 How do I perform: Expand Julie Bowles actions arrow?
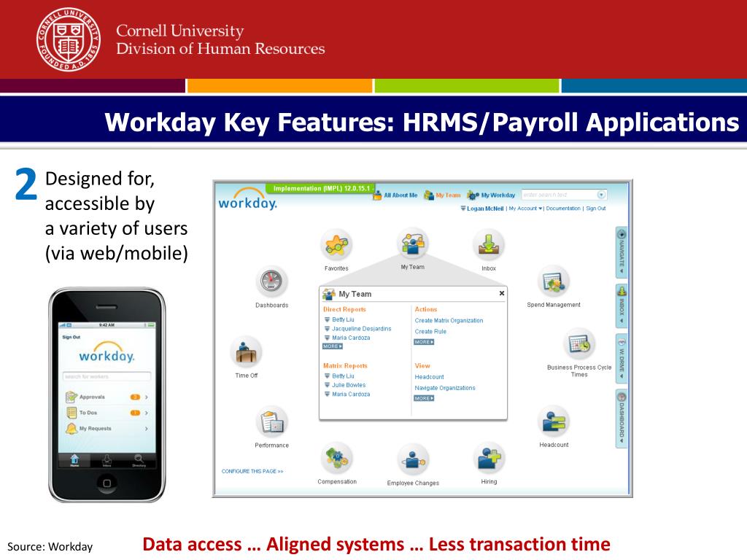(x=328, y=385)
